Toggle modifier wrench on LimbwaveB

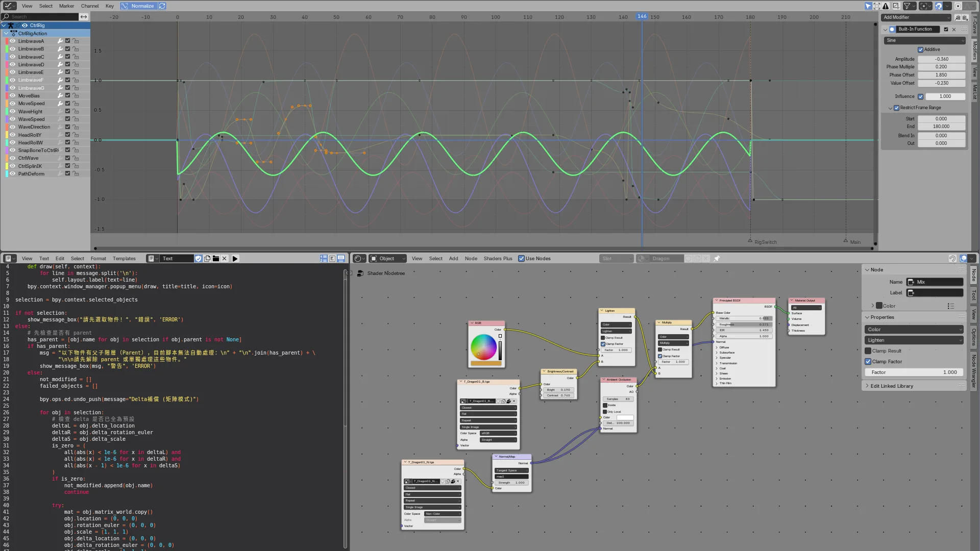pyautogui.click(x=60, y=49)
